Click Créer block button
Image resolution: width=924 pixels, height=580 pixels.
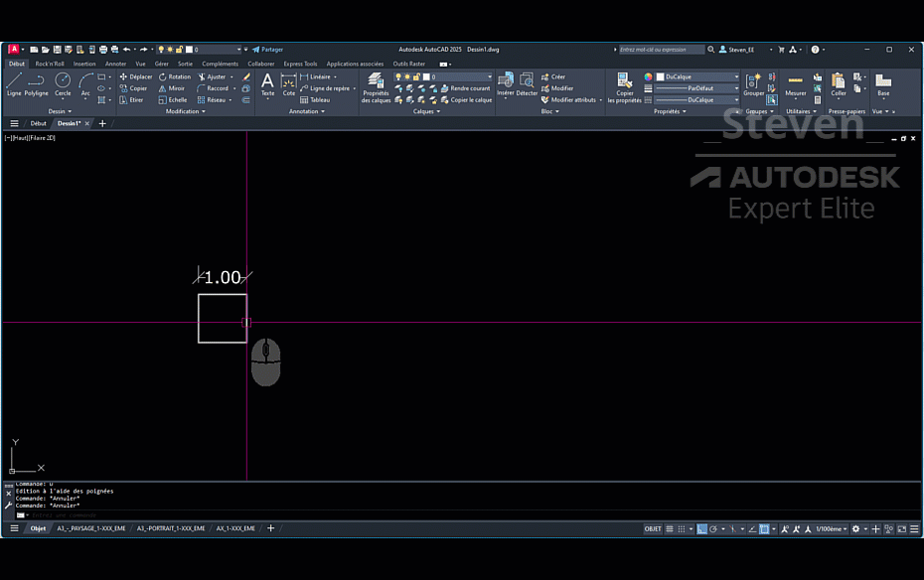pos(553,76)
